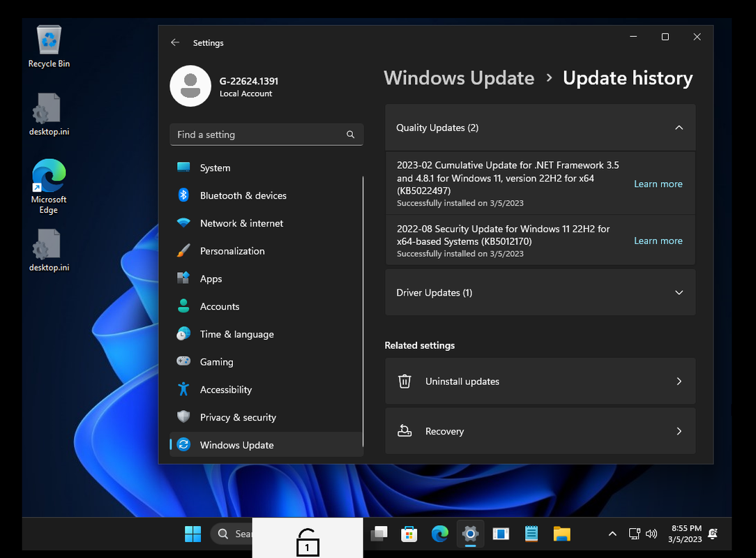Screen dimensions: 756x558
Task: Click the G-22624.1391 account name
Action: (x=249, y=81)
